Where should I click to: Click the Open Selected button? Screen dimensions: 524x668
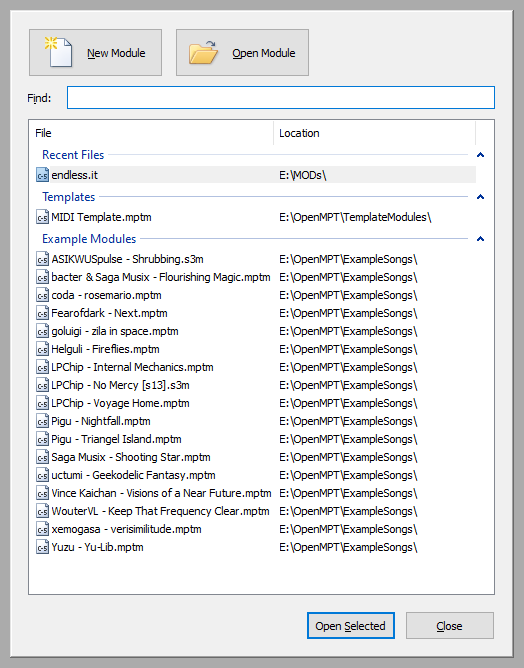coord(351,625)
